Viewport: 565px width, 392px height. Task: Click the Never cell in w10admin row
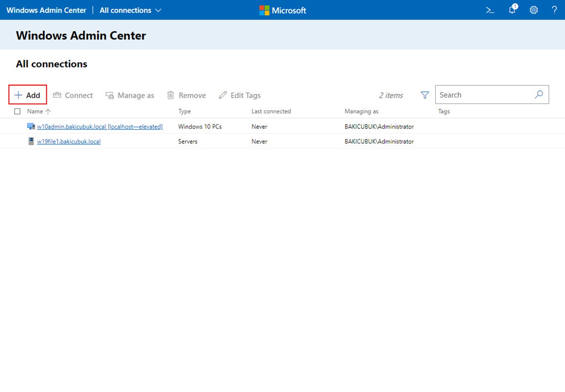tap(260, 127)
